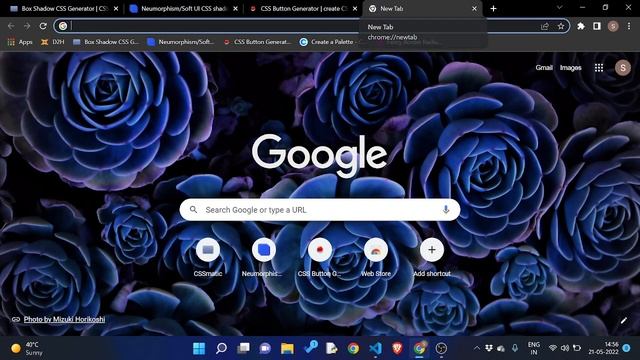Click the customize page pencil icon
This screenshot has height=360, width=640.
(624, 321)
